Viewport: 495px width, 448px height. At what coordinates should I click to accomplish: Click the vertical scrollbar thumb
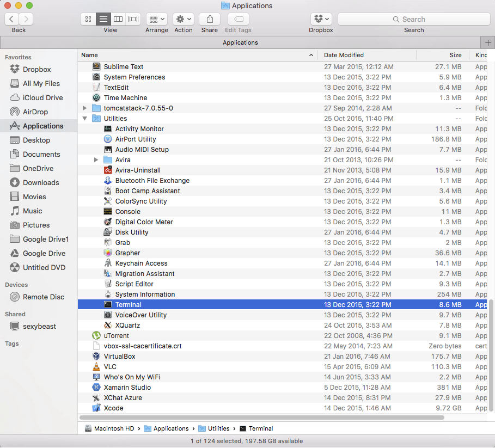pyautogui.click(x=491, y=355)
